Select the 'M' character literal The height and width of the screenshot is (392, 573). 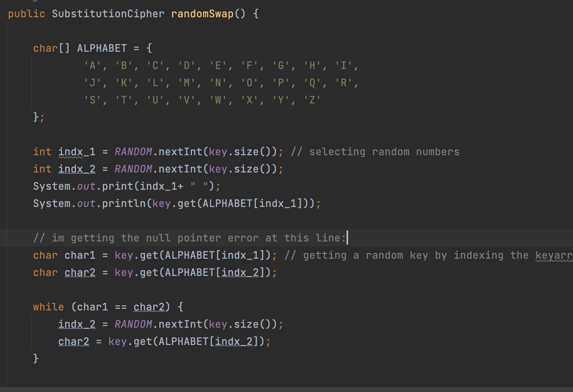186,83
